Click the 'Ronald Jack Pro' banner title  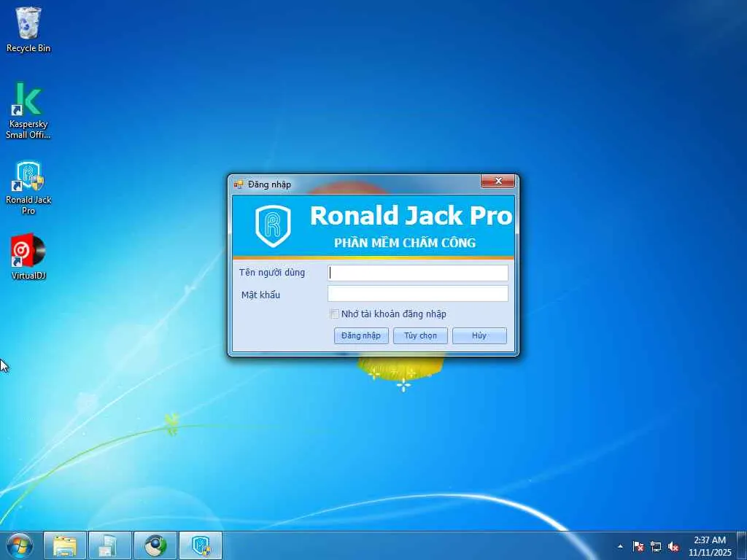coord(411,216)
